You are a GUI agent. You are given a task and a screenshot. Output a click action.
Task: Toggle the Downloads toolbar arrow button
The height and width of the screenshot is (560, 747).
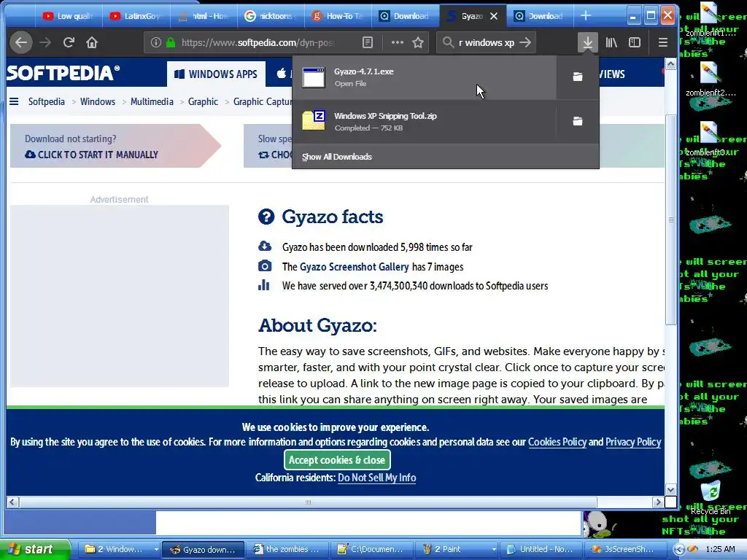pos(588,42)
